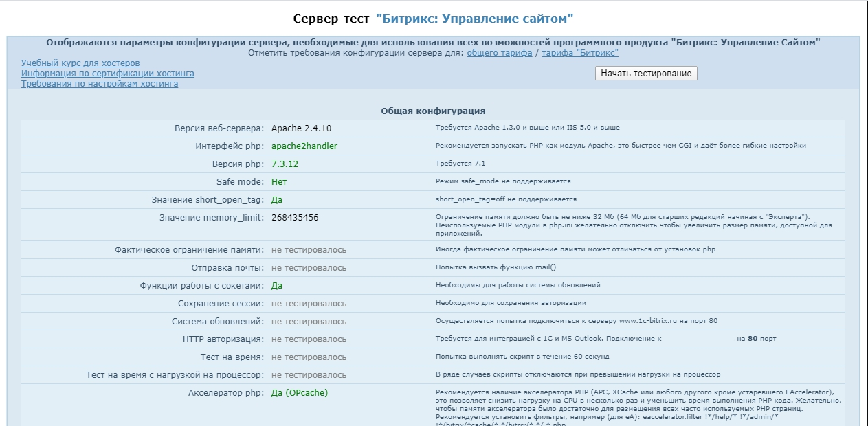Click "не тестировалось" beside Тест на время:
868x426 pixels.
pos(309,357)
